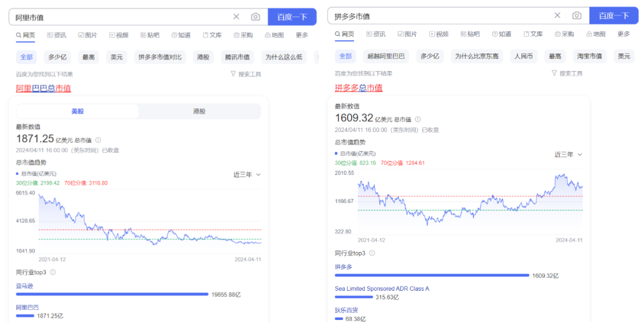Switch to the 港股 tab in Alibaba card
Screen dimensions: 644x326
[199, 112]
